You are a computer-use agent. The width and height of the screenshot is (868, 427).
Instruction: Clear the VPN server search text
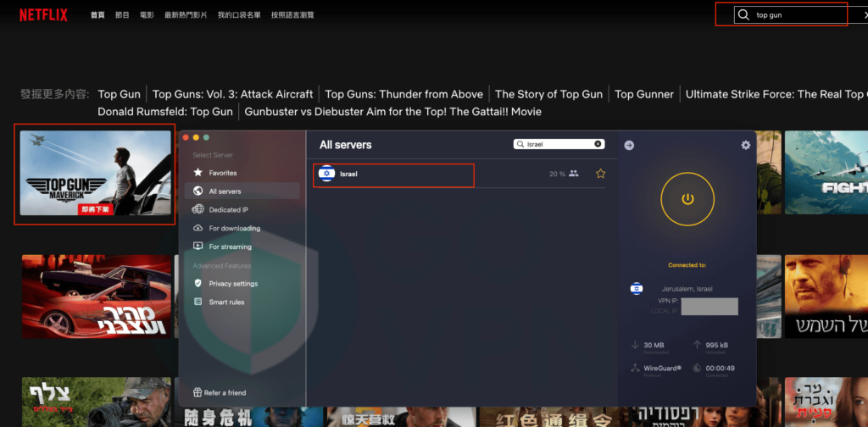pyautogui.click(x=598, y=144)
